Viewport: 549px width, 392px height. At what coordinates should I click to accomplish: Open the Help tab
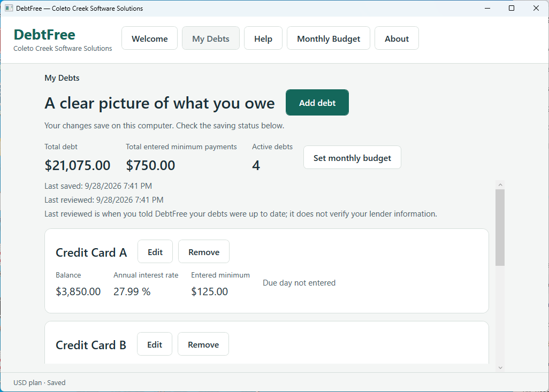(263, 38)
